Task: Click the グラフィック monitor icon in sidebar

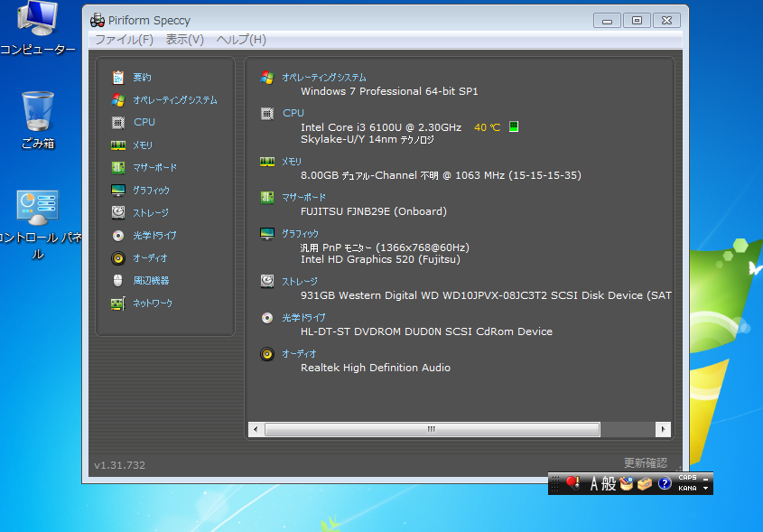Action: pos(118,191)
